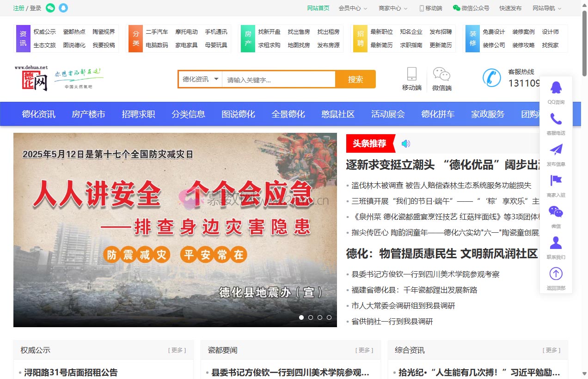Mute the 头条推荐 headline speaker

(x=405, y=143)
